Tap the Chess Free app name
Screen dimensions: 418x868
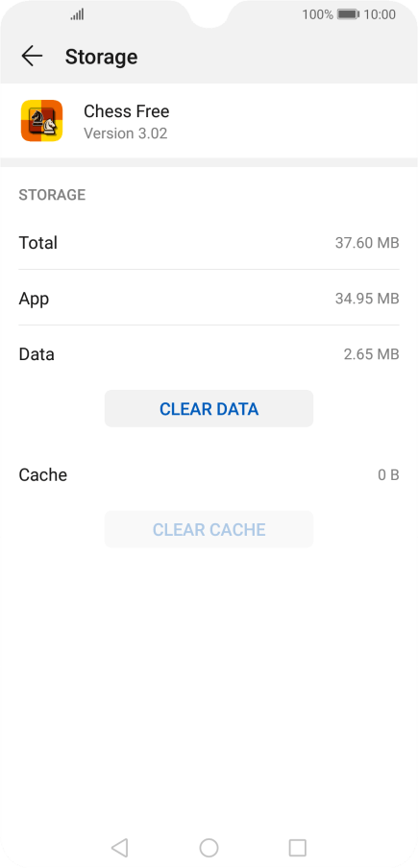126,111
